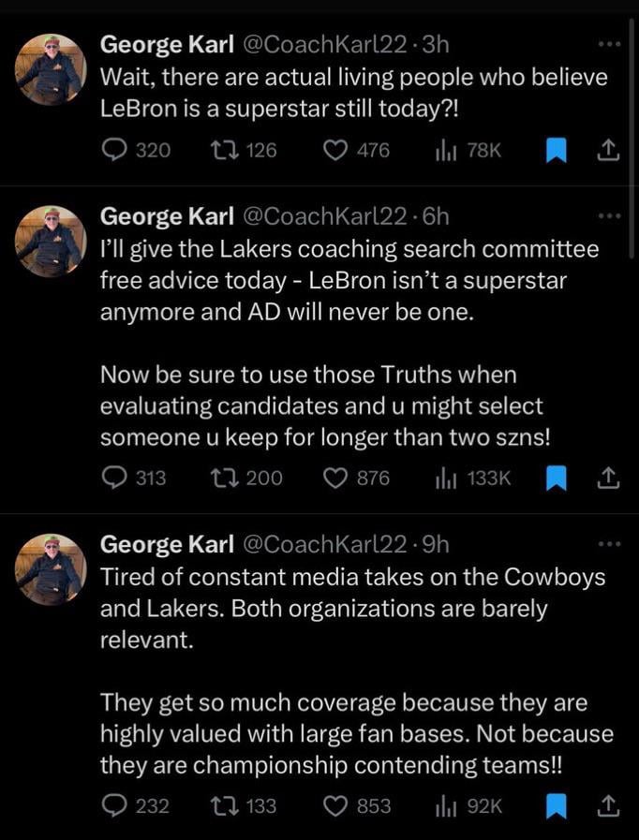The width and height of the screenshot is (639, 840).
Task: Open George Karl's avatar on the 6h tweet
Action: [51, 241]
